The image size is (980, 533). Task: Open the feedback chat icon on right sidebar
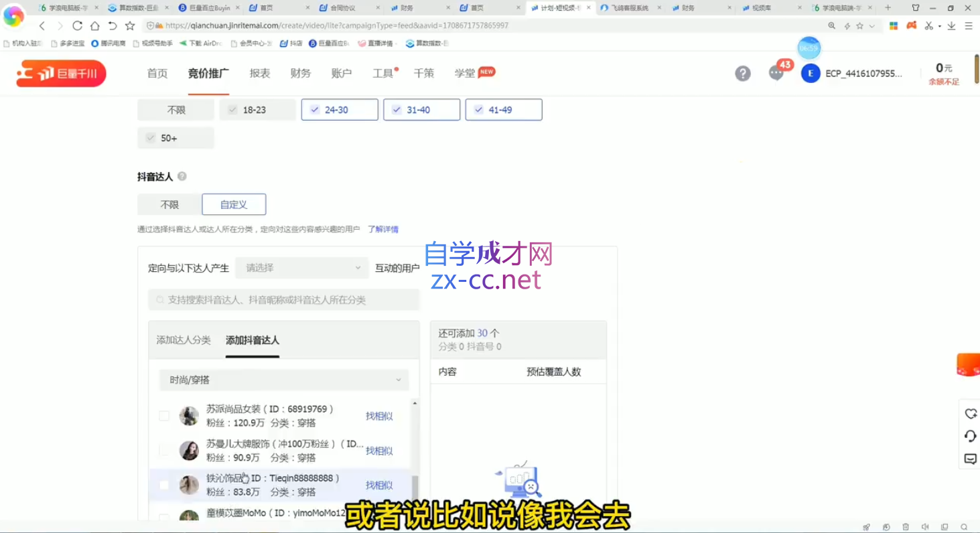point(970,459)
